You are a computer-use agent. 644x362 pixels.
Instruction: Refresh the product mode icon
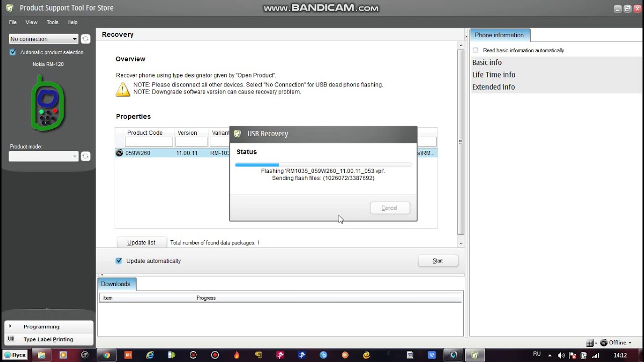pyautogui.click(x=86, y=156)
